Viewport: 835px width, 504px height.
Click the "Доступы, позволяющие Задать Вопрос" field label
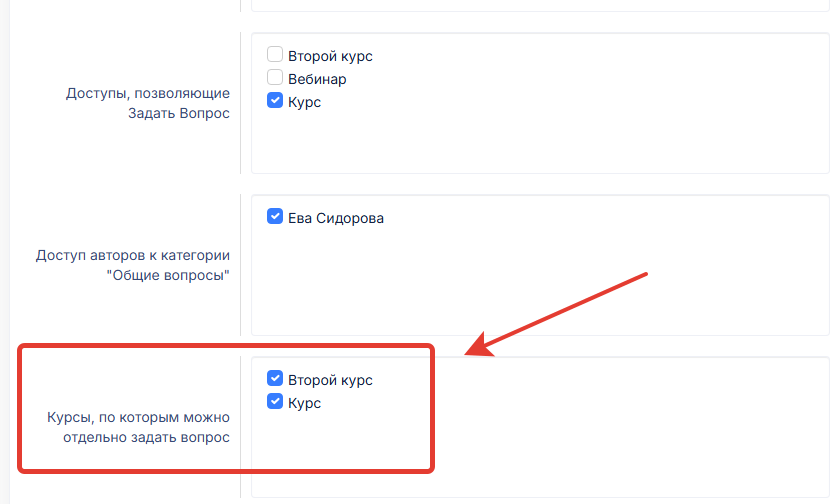click(148, 103)
